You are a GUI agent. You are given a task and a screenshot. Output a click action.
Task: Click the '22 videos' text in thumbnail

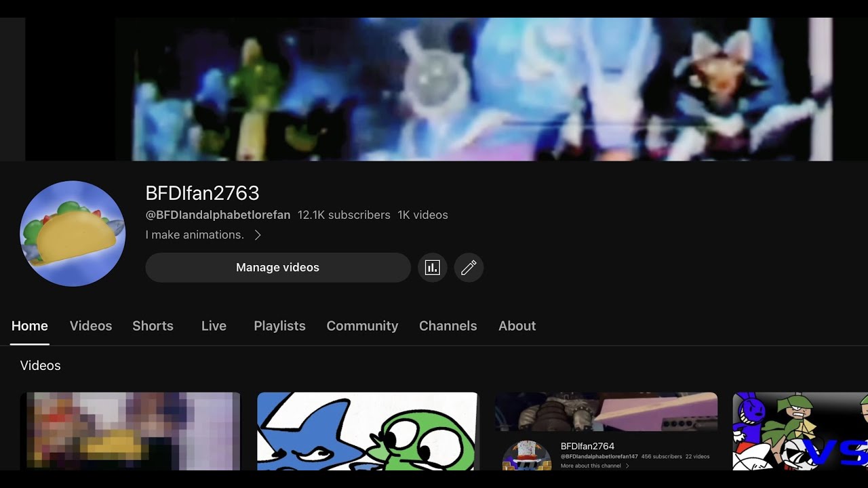(x=697, y=457)
